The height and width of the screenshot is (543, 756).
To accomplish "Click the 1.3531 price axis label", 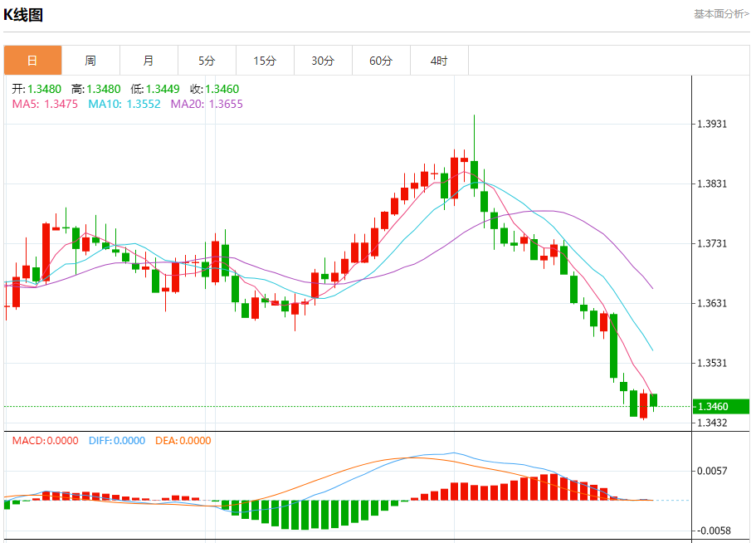I will [x=712, y=363].
